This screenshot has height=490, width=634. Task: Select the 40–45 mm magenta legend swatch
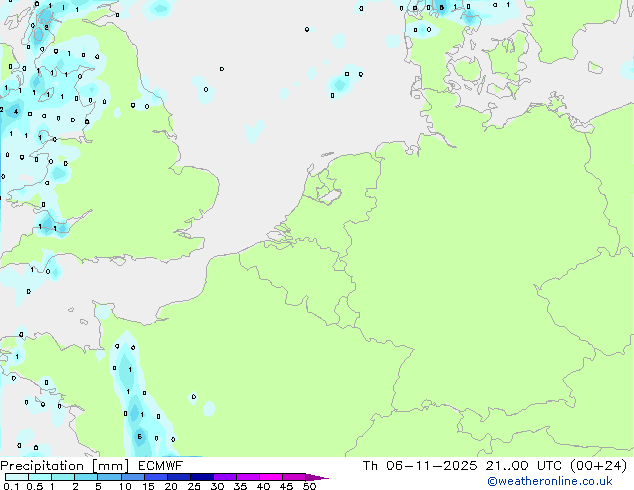(x=271, y=477)
